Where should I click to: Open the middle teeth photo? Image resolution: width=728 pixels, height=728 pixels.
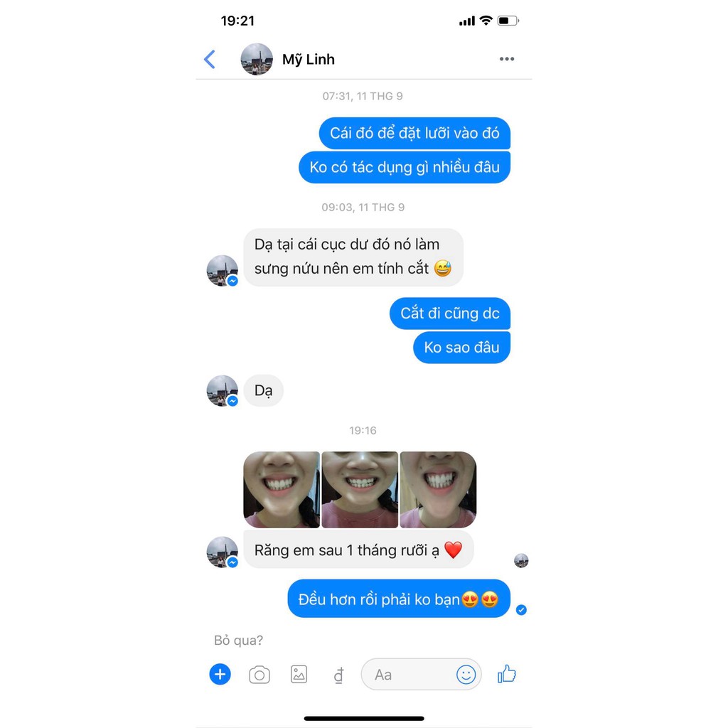pyautogui.click(x=360, y=489)
